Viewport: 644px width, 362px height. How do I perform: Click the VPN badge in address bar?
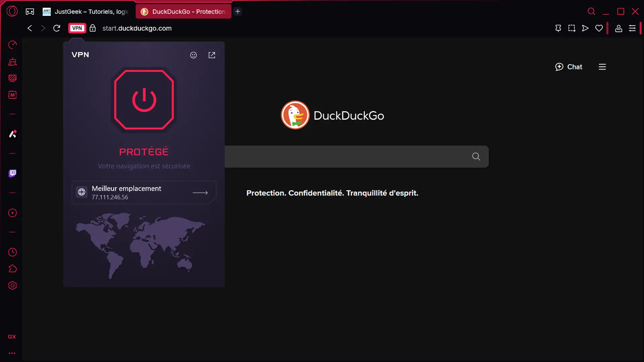77,28
